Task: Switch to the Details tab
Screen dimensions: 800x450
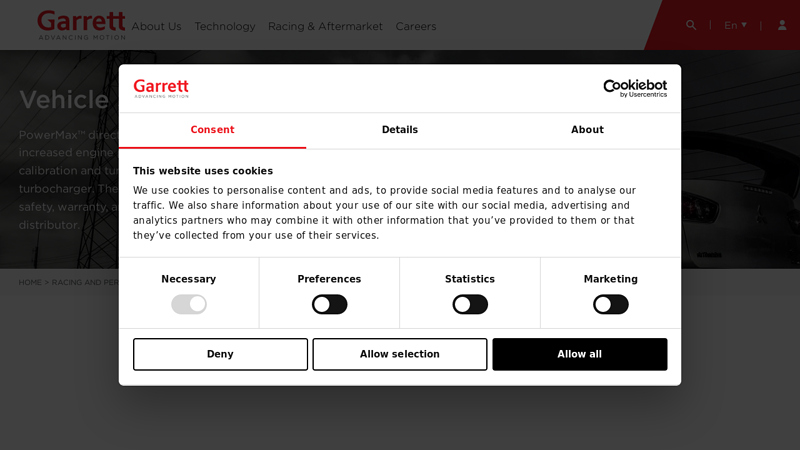Action: point(400,130)
